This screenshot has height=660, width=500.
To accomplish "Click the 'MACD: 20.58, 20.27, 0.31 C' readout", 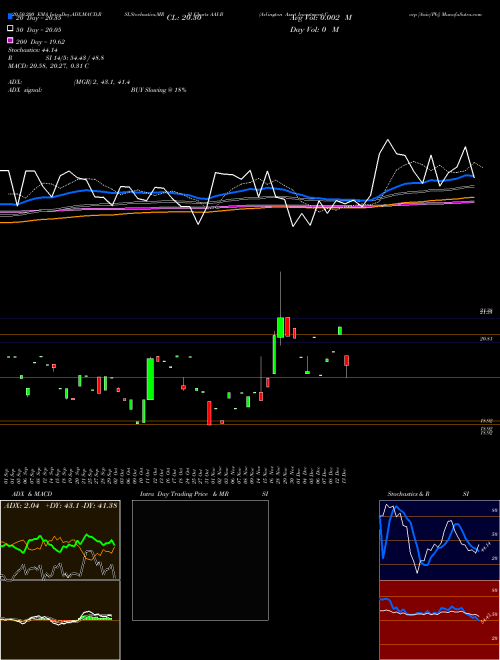I will (x=48, y=66).
